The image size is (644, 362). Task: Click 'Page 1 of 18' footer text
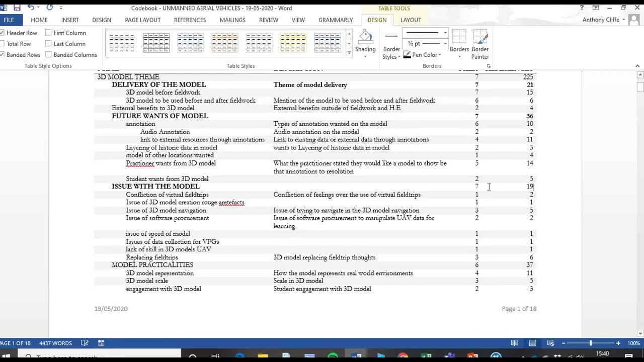click(519, 309)
